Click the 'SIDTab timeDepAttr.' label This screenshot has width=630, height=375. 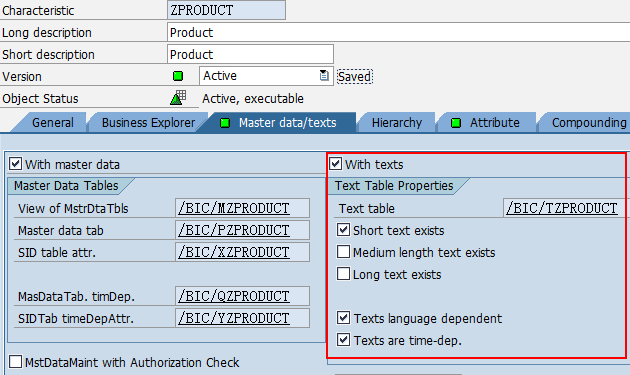[76, 319]
